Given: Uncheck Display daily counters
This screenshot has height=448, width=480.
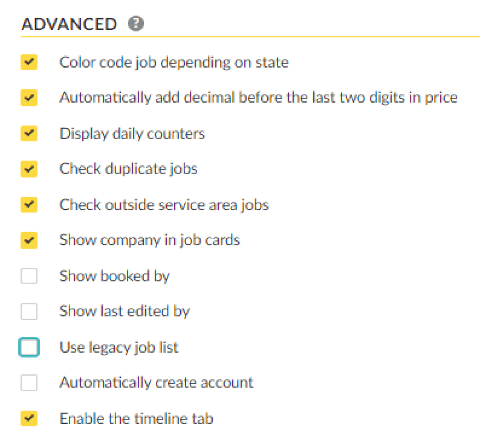Looking at the screenshot, I should [29, 133].
